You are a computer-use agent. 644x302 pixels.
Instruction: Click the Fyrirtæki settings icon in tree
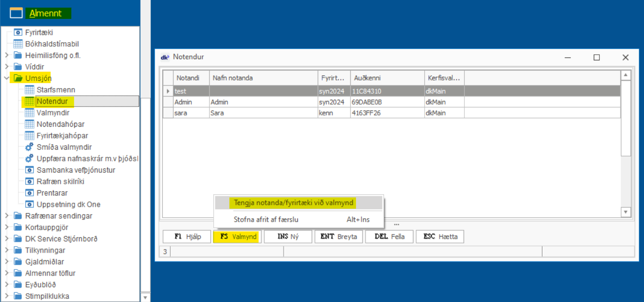tap(18, 32)
